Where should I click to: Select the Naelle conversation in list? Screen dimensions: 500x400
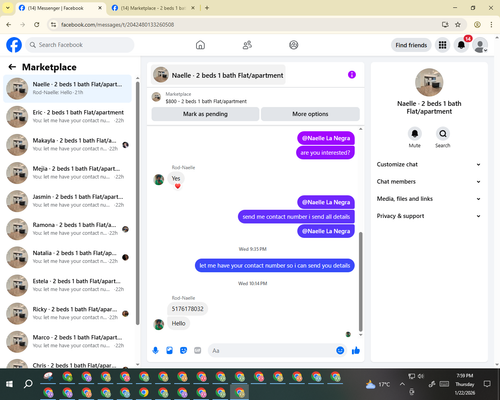tap(68, 89)
